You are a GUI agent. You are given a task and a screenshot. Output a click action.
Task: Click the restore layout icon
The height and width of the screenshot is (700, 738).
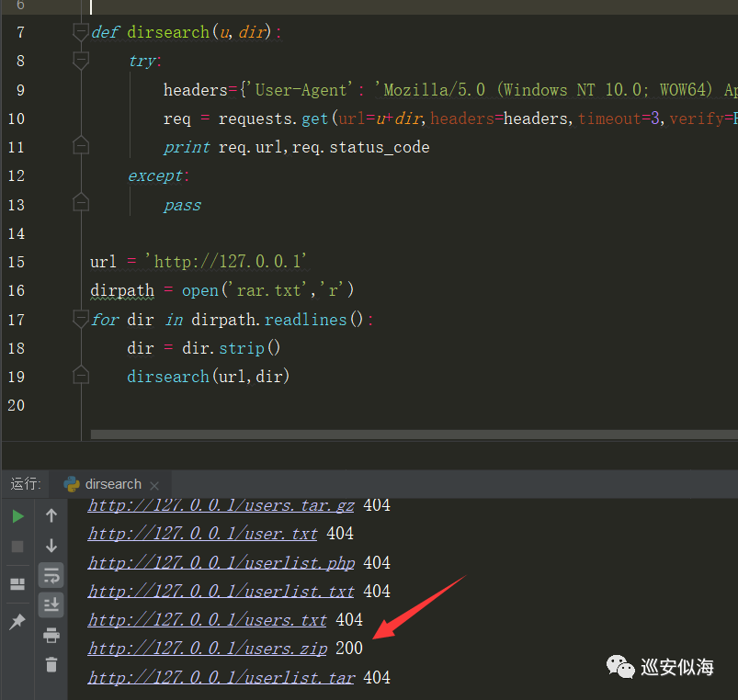tap(17, 584)
